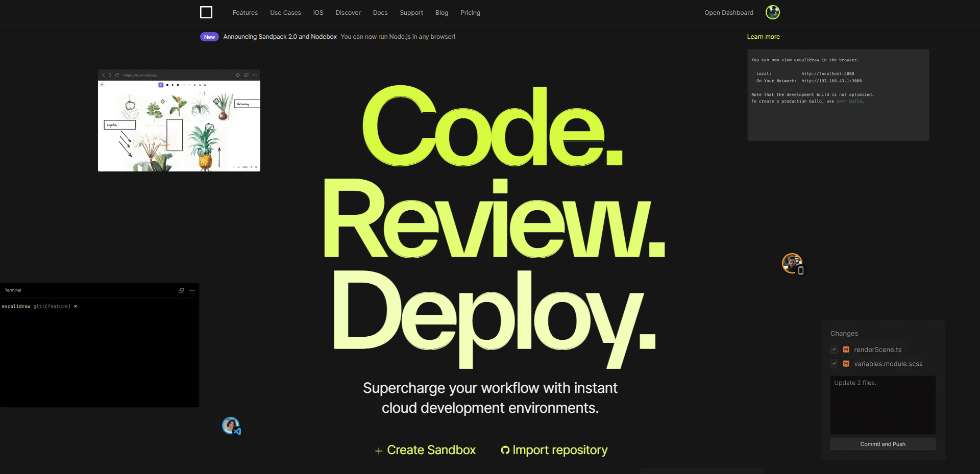Select the Excalidraw selection arrow tool
The width and height of the screenshot is (980, 474).
161,85
